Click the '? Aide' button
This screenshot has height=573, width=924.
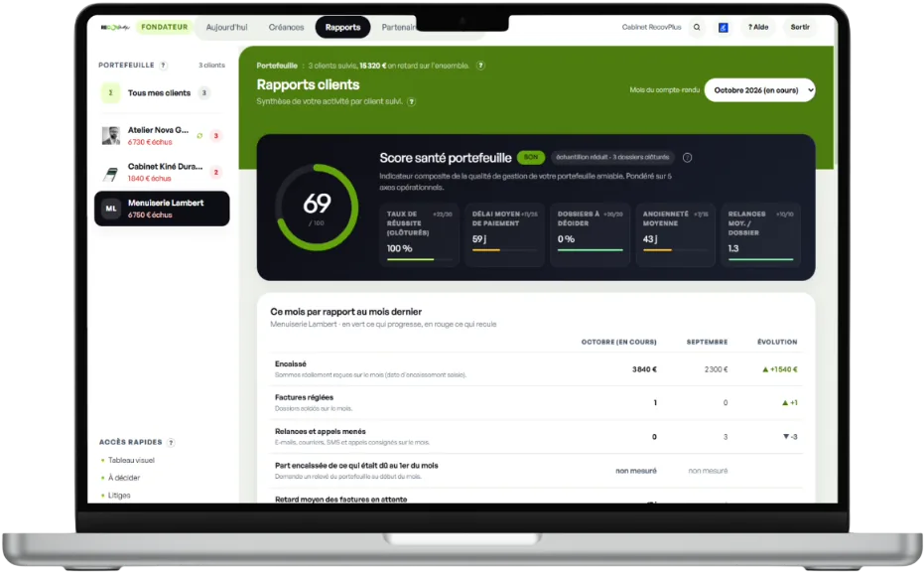tap(758, 27)
